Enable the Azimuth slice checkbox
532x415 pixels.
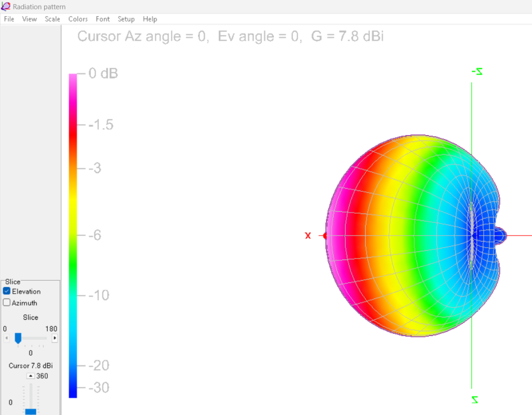(x=7, y=303)
